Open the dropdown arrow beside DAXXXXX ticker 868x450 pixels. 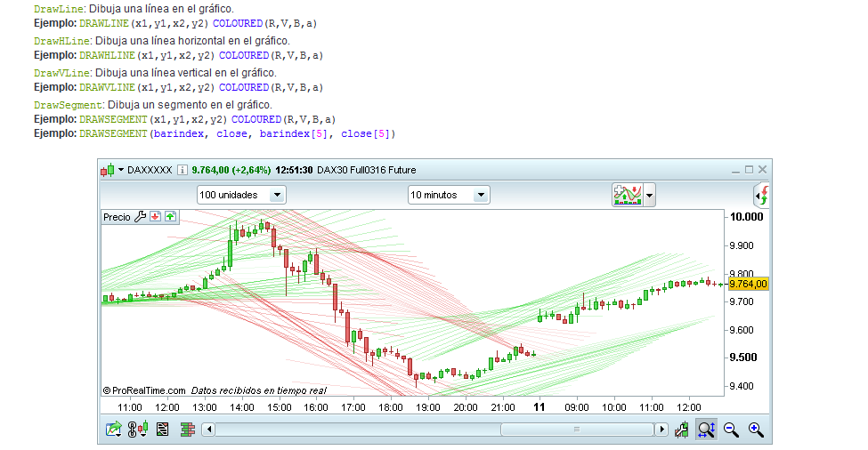(121, 170)
